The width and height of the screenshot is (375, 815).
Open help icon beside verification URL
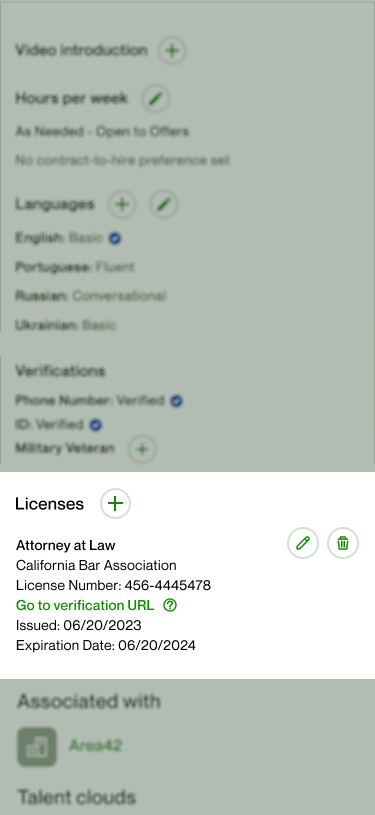tap(170, 605)
